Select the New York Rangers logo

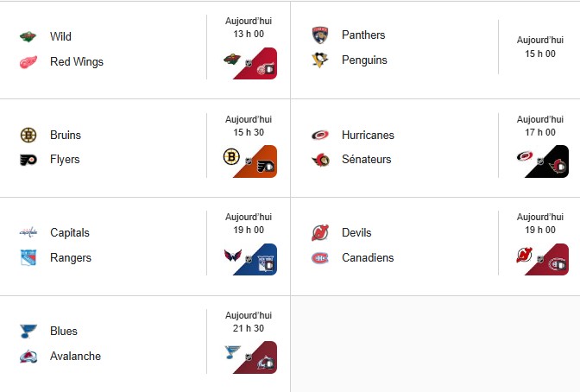[28, 257]
